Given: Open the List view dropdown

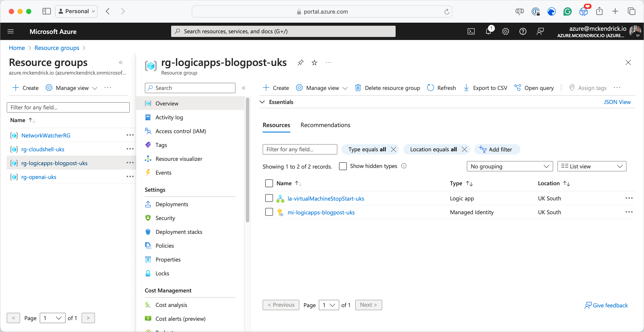Looking at the screenshot, I should [x=592, y=166].
